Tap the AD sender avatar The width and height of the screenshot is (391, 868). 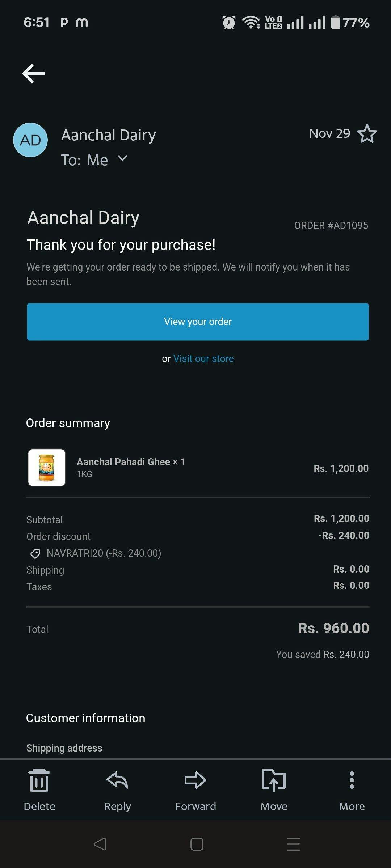[30, 140]
